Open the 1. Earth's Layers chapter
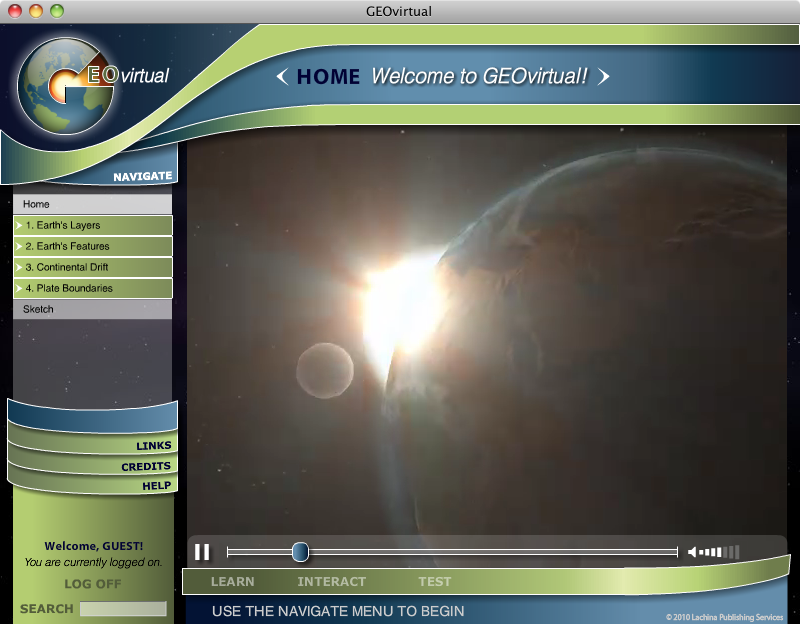Image resolution: width=800 pixels, height=624 pixels. (x=92, y=225)
